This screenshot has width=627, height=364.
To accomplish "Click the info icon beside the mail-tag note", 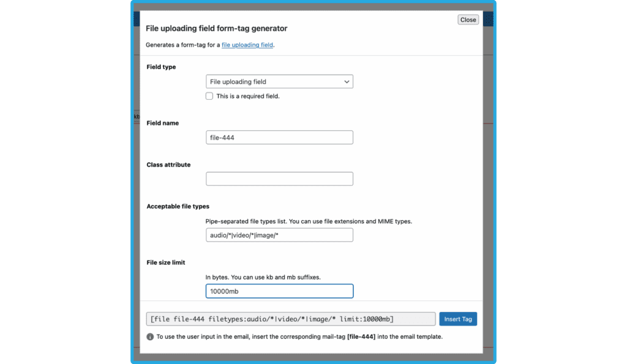I will tap(150, 337).
